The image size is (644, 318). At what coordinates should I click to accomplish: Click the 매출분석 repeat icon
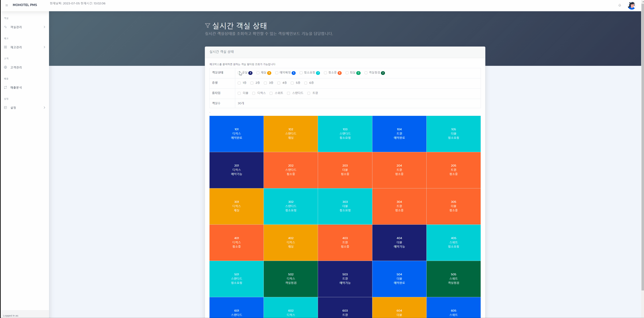[x=6, y=87]
